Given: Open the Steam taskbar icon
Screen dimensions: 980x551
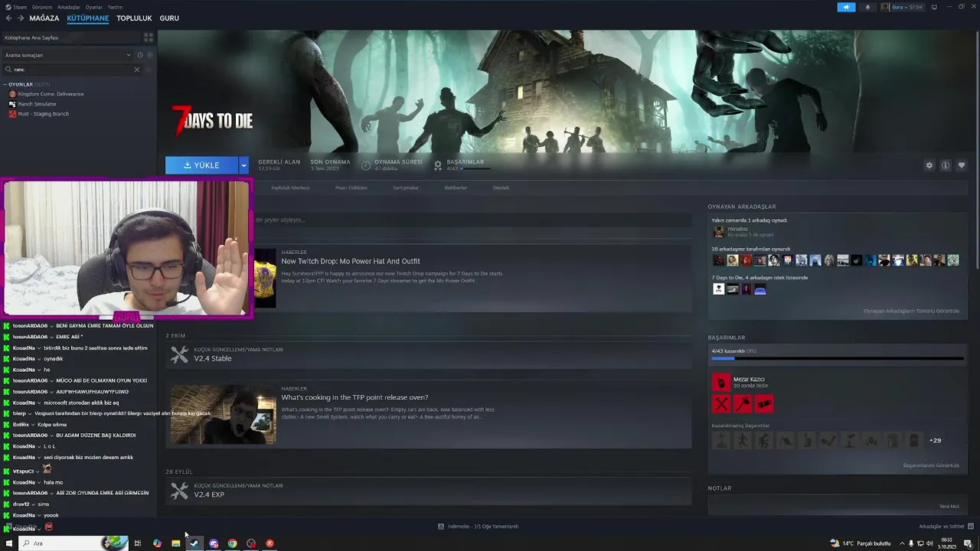Looking at the screenshot, I should click(194, 543).
